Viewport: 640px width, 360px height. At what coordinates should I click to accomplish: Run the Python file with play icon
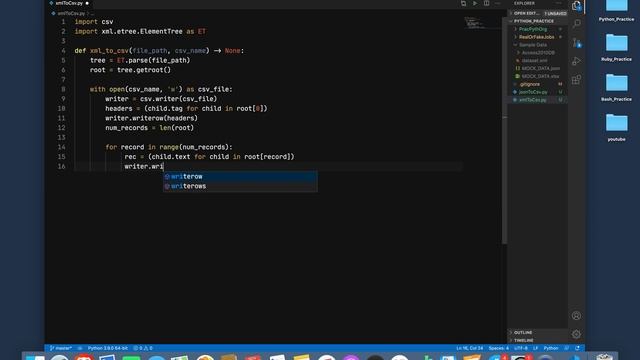pyautogui.click(x=475, y=3)
